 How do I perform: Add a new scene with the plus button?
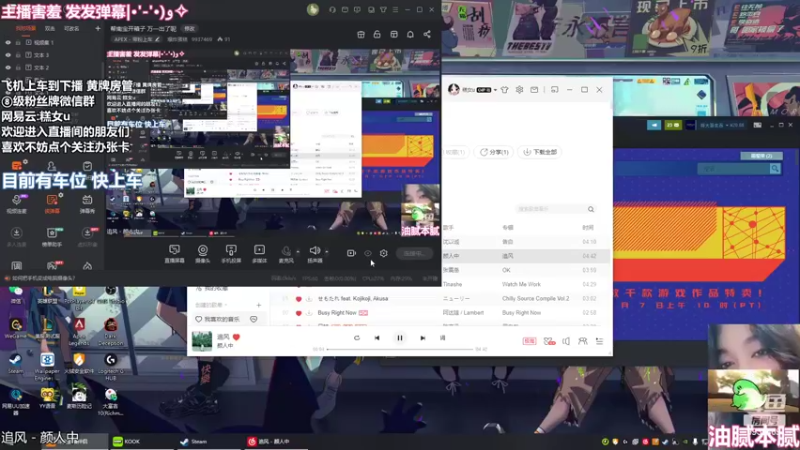tap(97, 29)
